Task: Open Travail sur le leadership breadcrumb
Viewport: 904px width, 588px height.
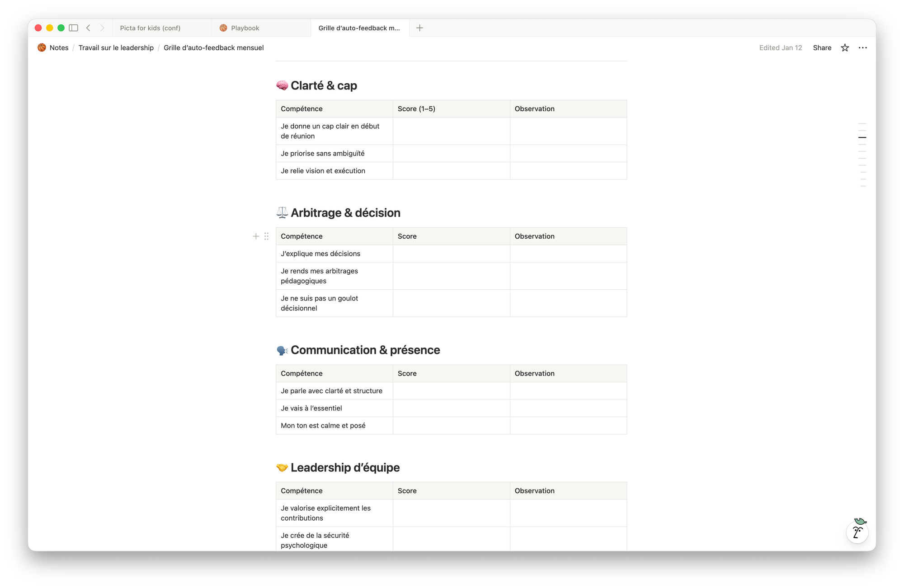Action: click(x=116, y=48)
